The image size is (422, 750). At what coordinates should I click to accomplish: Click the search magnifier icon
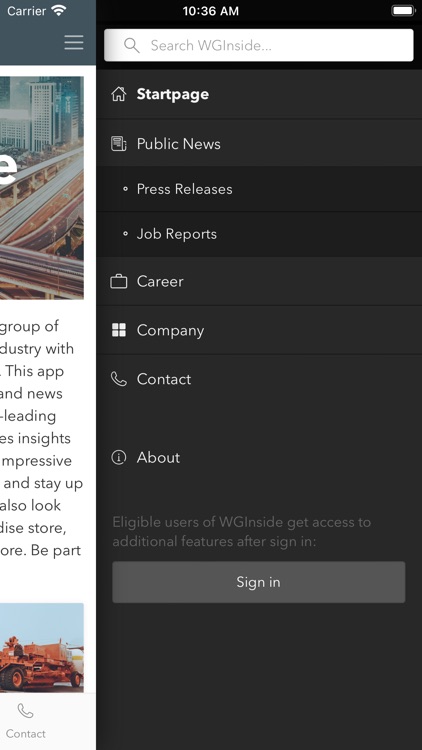point(132,45)
